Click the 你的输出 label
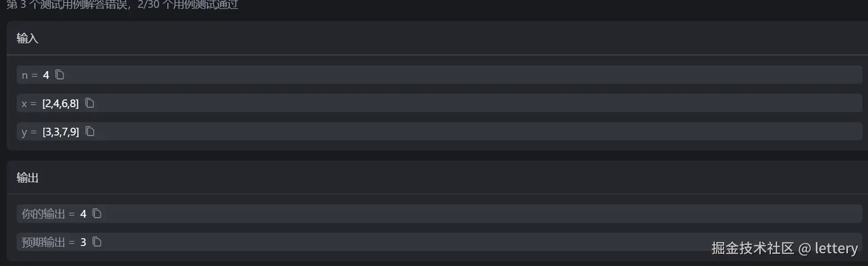This screenshot has width=868, height=266. [43, 214]
